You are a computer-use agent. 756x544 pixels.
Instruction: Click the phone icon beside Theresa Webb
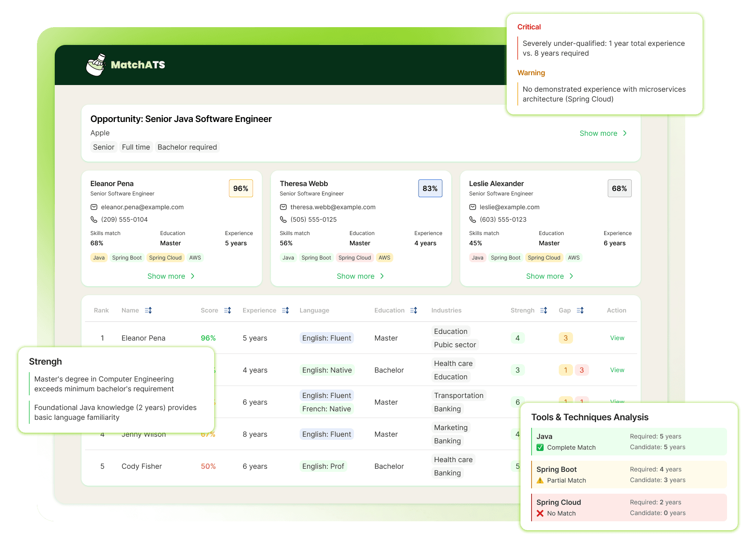pos(284,219)
